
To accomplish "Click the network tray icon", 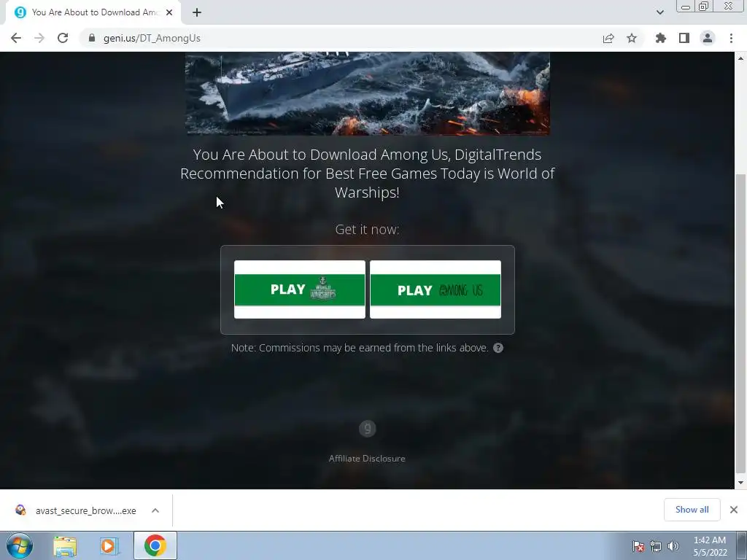I will (x=656, y=546).
